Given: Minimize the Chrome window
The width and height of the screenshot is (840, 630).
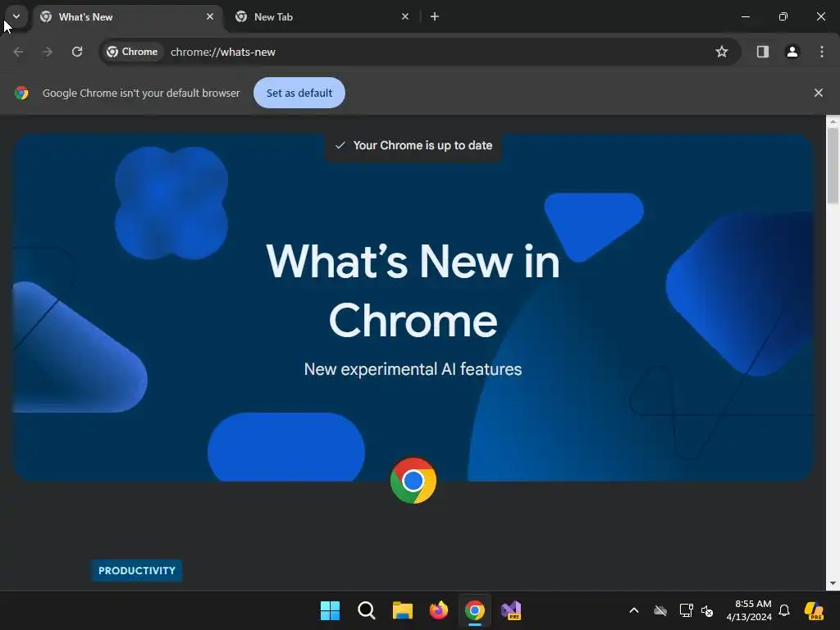Looking at the screenshot, I should [745, 16].
